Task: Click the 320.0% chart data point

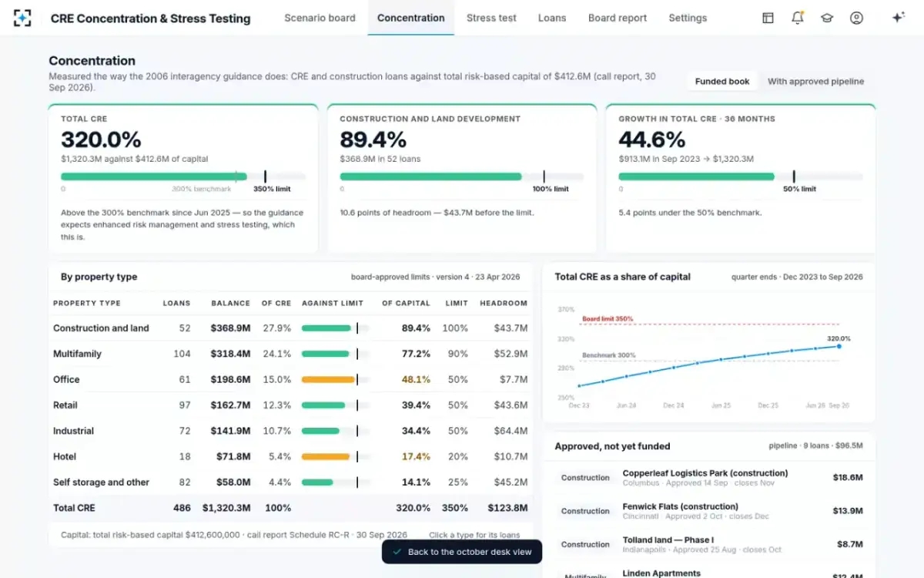Action: pos(839,346)
